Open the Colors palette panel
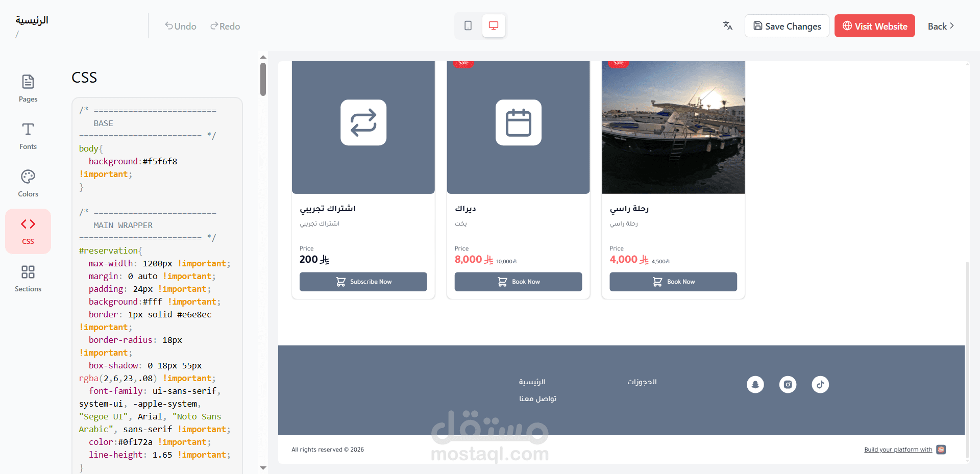The width and height of the screenshot is (980, 474). [x=28, y=183]
